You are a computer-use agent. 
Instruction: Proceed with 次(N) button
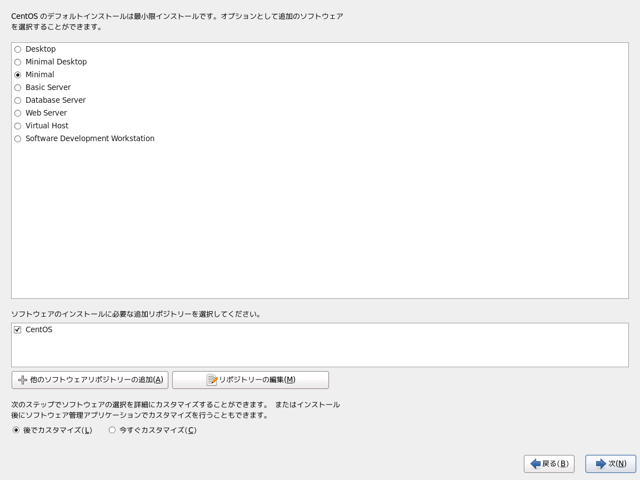(611, 464)
